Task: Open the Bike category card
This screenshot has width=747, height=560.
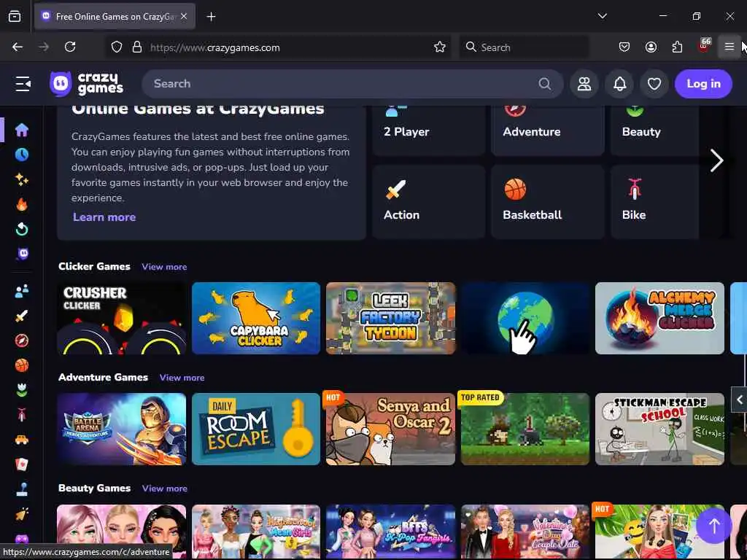Action: click(655, 202)
